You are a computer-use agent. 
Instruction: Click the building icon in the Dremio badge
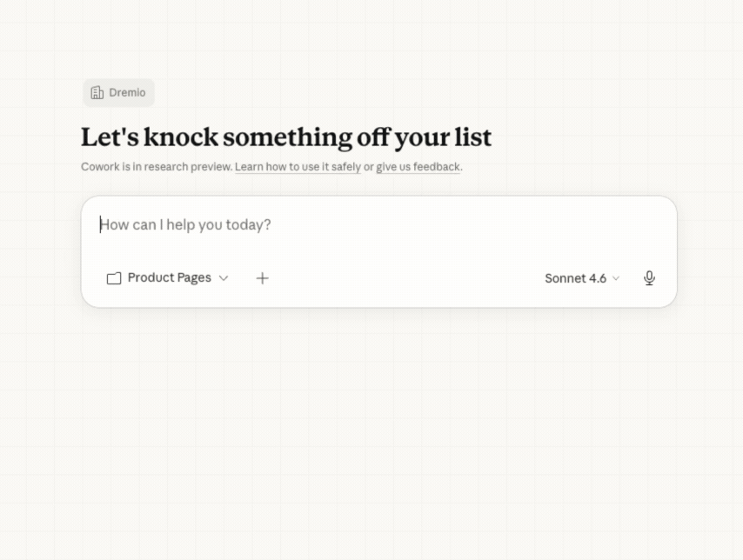point(97,93)
